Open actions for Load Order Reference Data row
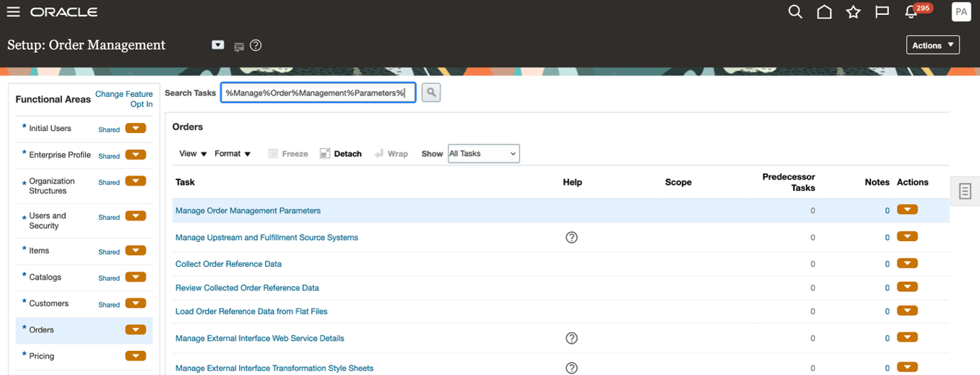Viewport: 980px width, 375px height. pos(908,311)
